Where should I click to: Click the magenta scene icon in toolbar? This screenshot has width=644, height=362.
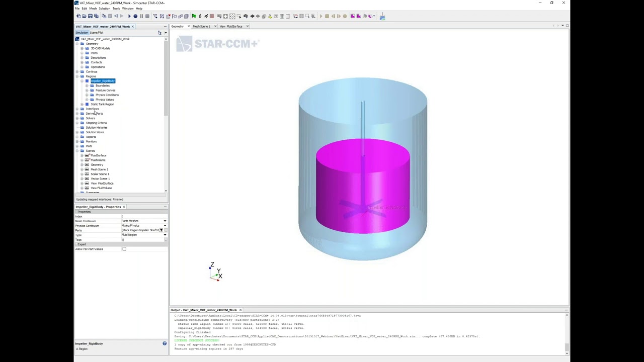pyautogui.click(x=353, y=16)
